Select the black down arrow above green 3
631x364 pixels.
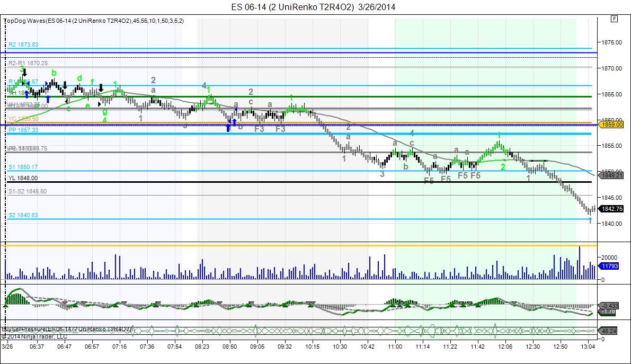24,73
